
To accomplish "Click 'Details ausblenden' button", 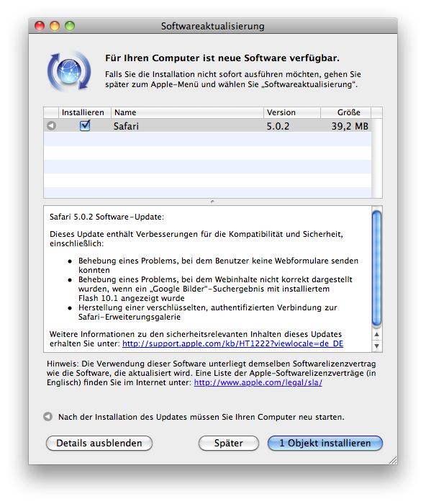I will coord(99,444).
